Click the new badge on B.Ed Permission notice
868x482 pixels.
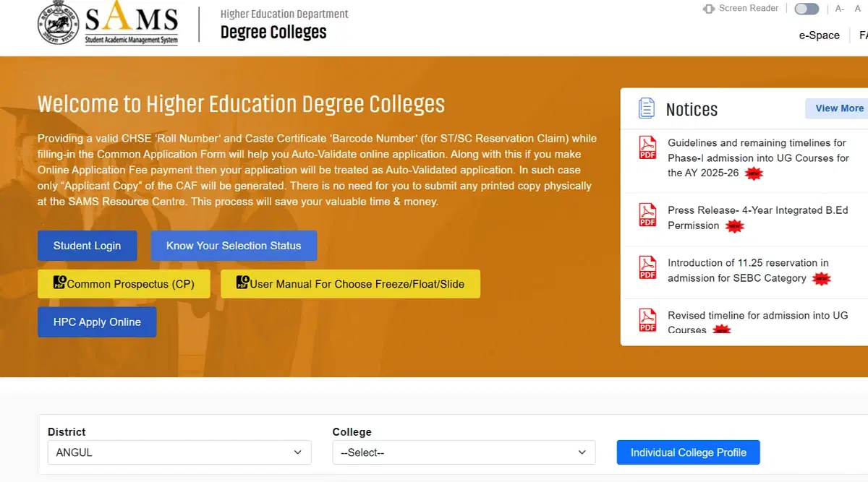735,226
